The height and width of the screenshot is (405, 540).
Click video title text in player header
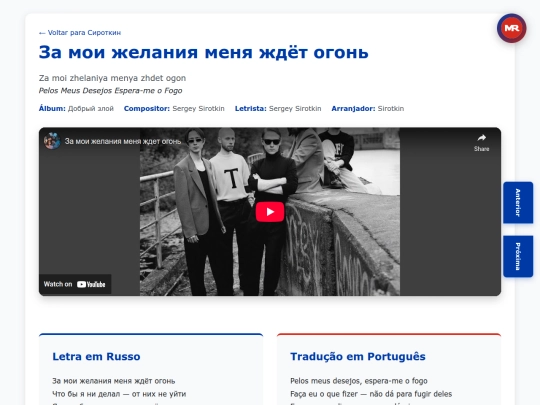click(123, 141)
